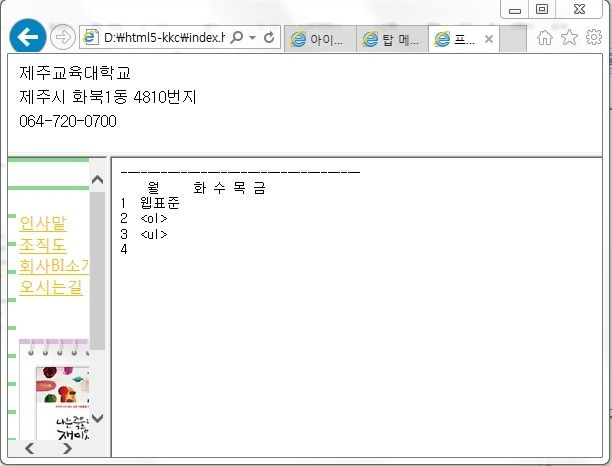Viewport: 612px width, 466px height.
Task: Open a new blank tab
Action: [x=513, y=39]
